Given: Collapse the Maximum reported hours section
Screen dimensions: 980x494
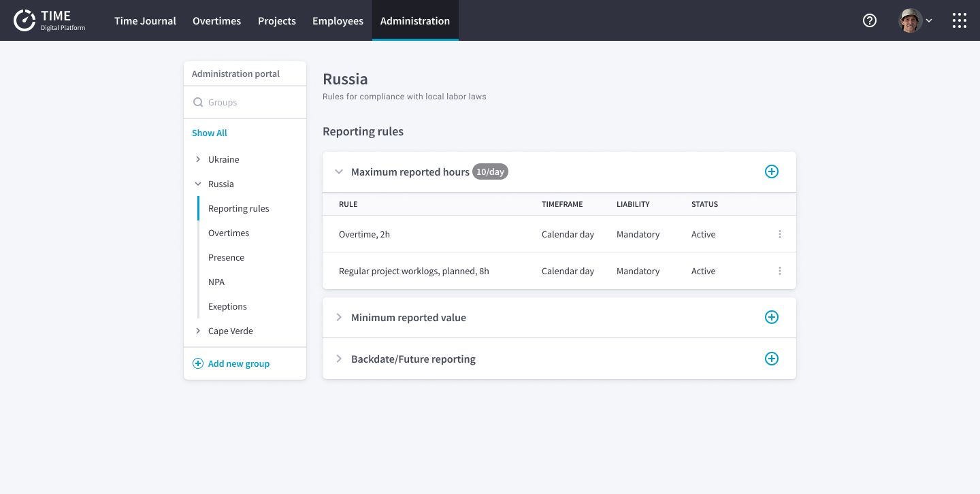Looking at the screenshot, I should point(339,172).
